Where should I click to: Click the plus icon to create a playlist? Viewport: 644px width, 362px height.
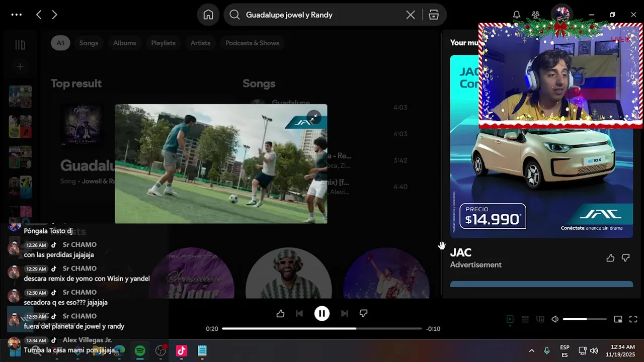tap(20, 66)
